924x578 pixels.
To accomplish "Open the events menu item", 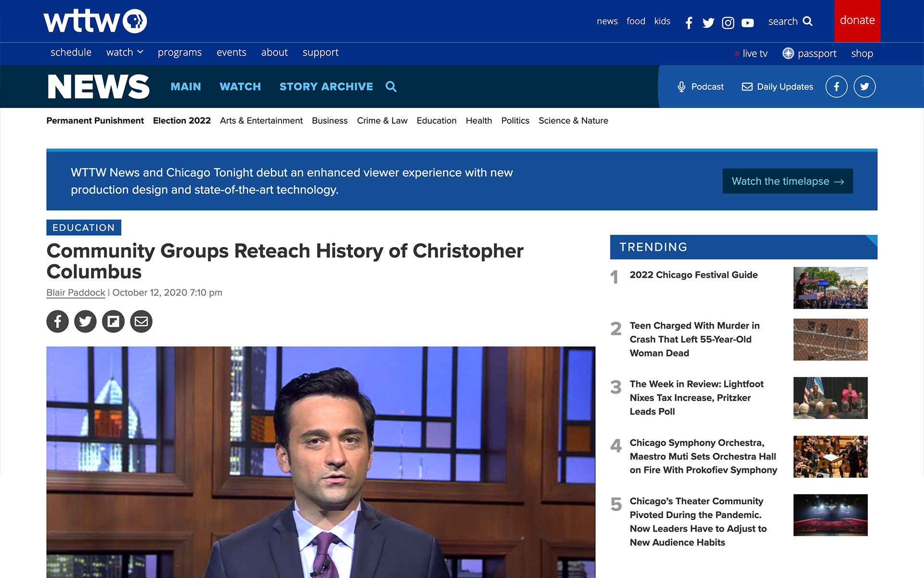I will coord(231,52).
